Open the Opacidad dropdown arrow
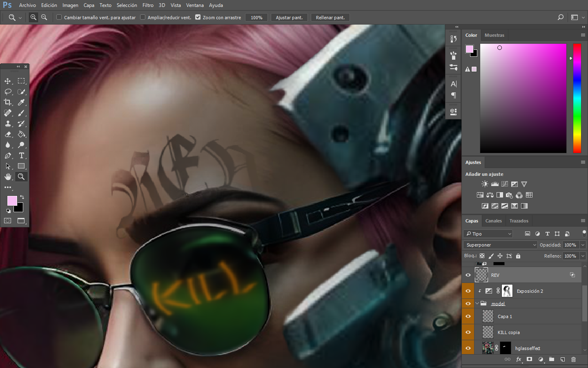The width and height of the screenshot is (588, 368). (x=583, y=245)
